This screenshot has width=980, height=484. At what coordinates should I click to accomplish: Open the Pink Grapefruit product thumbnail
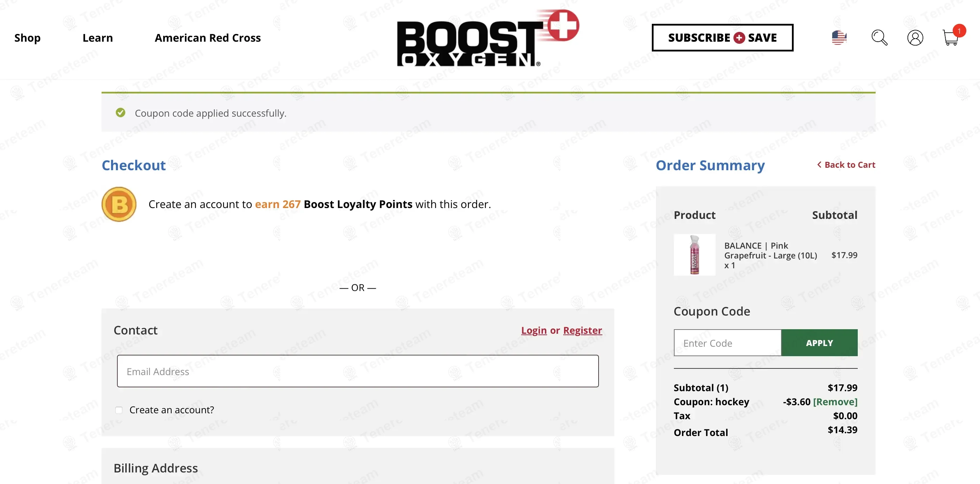694,255
